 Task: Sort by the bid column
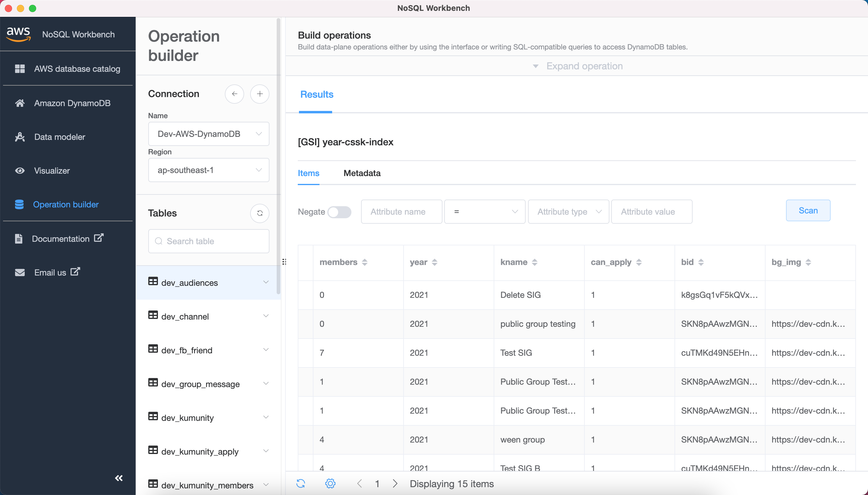pos(701,262)
